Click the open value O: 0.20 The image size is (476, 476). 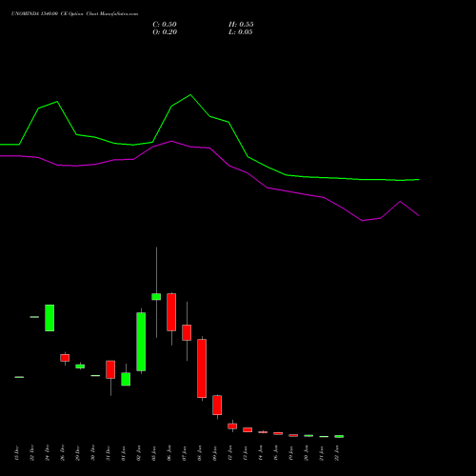coord(165,32)
